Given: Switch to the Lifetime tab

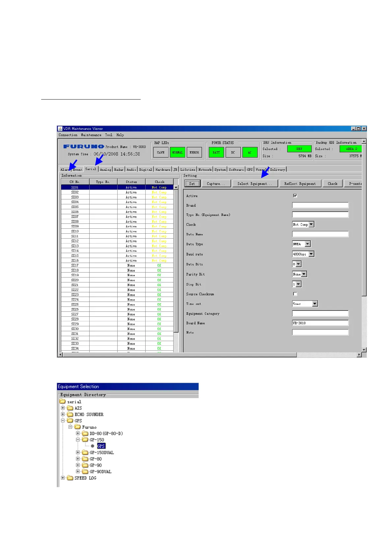Looking at the screenshot, I should [x=188, y=169].
